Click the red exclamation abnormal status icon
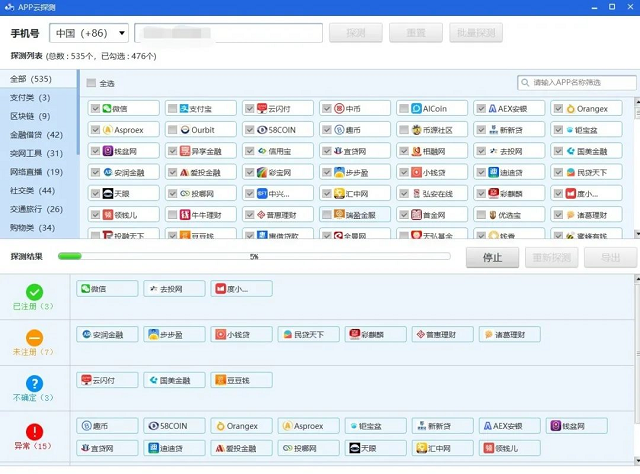 coord(34,431)
